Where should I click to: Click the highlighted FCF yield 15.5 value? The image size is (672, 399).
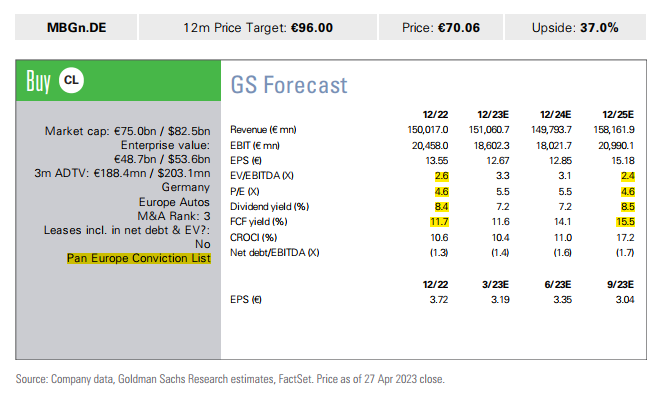pos(625,222)
